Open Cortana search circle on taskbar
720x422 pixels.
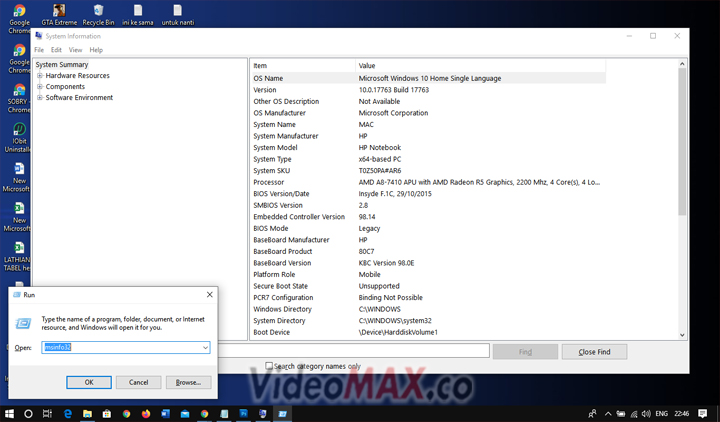click(28, 414)
